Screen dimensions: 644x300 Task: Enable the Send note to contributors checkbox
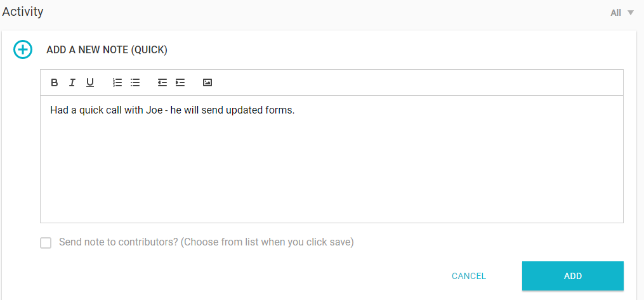(46, 243)
